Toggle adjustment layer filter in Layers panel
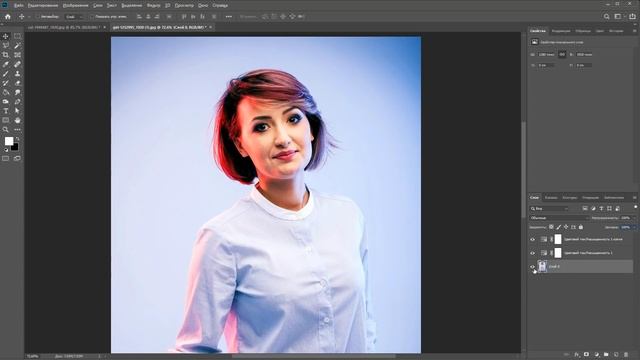640x360 pixels. click(593, 209)
